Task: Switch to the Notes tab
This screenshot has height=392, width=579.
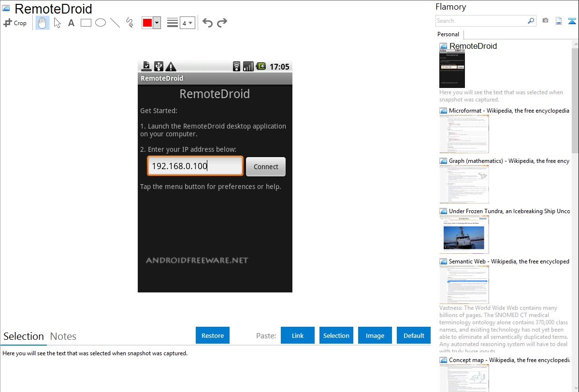Action: [x=63, y=336]
